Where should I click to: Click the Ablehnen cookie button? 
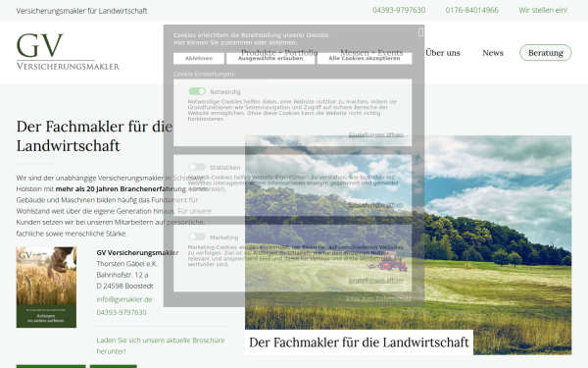pyautogui.click(x=199, y=58)
